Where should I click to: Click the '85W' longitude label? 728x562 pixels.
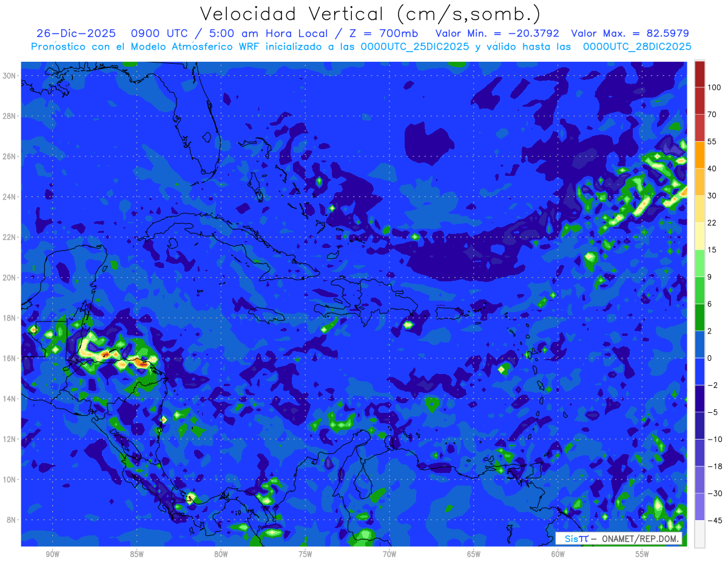click(x=136, y=554)
